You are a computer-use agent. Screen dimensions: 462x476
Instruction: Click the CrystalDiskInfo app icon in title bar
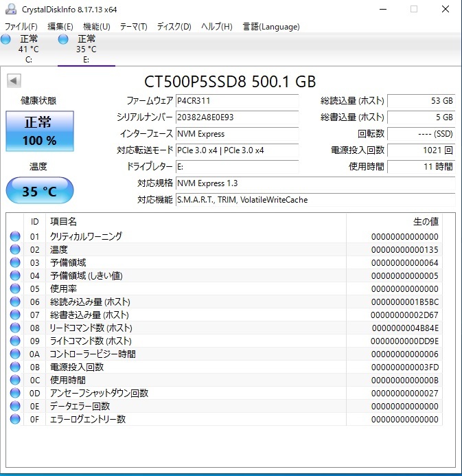(11, 9)
